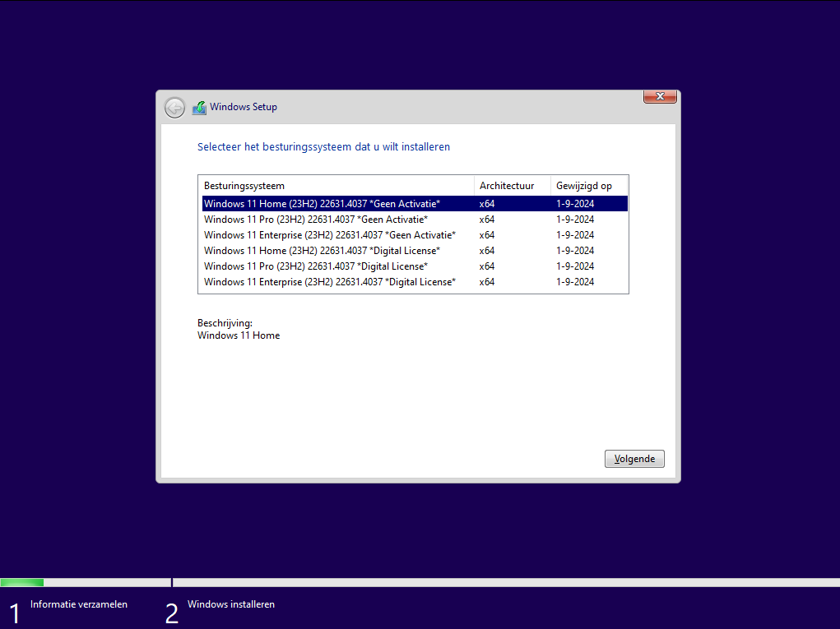Viewport: 840px width, 629px height.
Task: Click the back arrow button in Windows Setup
Action: [x=174, y=108]
